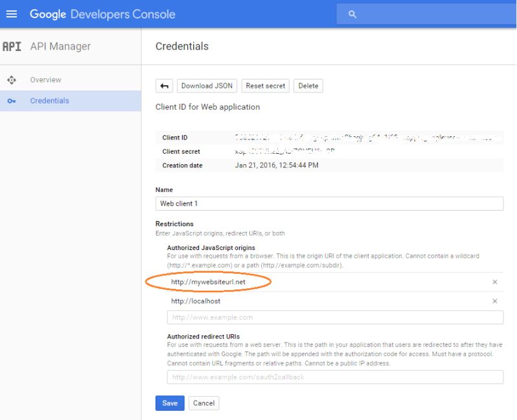This screenshot has width=517, height=420.
Task: Remove the http://localhost origin using its X
Action: [495, 301]
